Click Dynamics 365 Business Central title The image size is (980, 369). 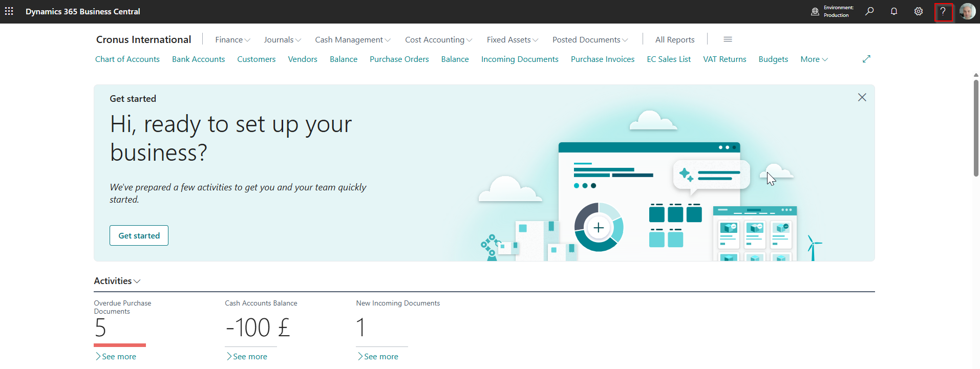pos(83,11)
